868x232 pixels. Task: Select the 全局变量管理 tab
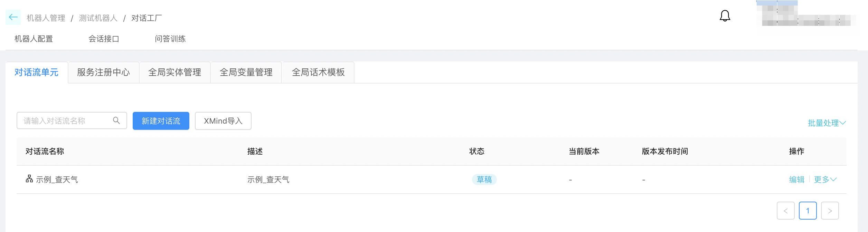pyautogui.click(x=246, y=72)
